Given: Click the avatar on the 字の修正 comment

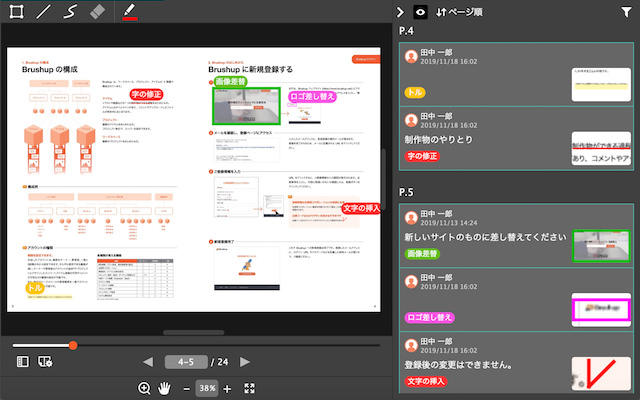Looking at the screenshot, I should (x=411, y=120).
